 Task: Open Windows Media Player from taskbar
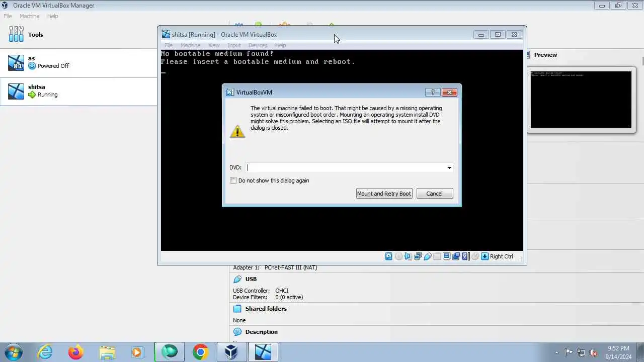point(137,352)
